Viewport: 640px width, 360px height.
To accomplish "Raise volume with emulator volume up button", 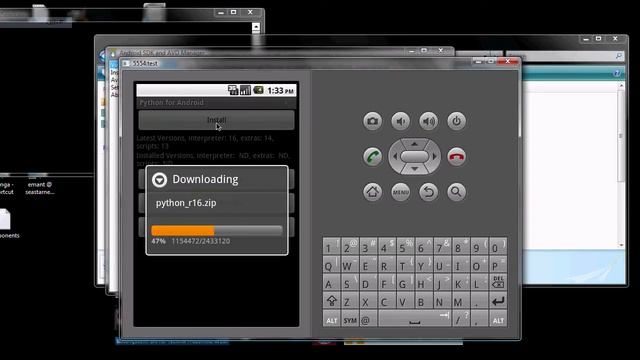I will point(428,121).
